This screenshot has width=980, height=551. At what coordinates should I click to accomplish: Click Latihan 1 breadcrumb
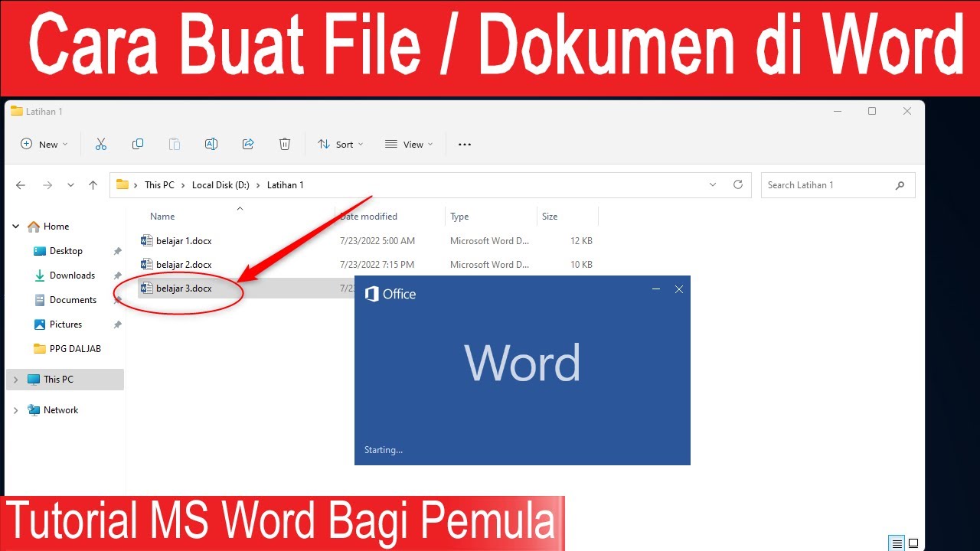286,185
